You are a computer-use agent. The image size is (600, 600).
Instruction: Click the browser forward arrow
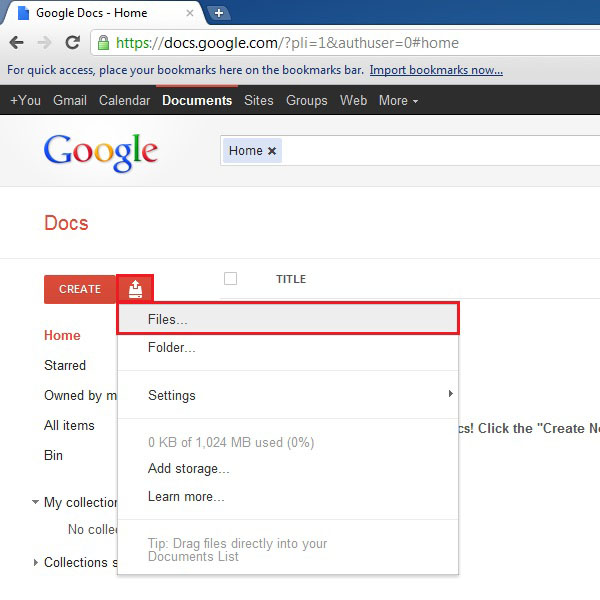[44, 42]
